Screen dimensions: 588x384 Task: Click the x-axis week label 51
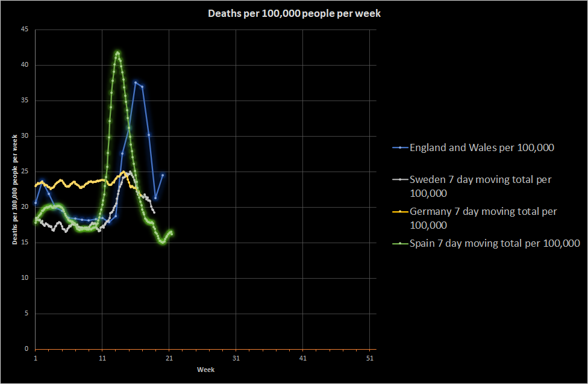[370, 359]
